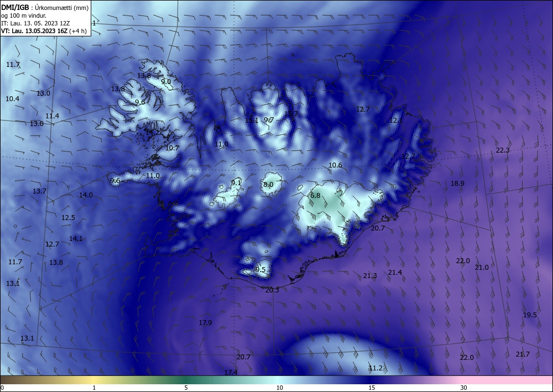Click the map value 14.0
Image resolution: width=553 pixels, height=392 pixels.
(86, 195)
